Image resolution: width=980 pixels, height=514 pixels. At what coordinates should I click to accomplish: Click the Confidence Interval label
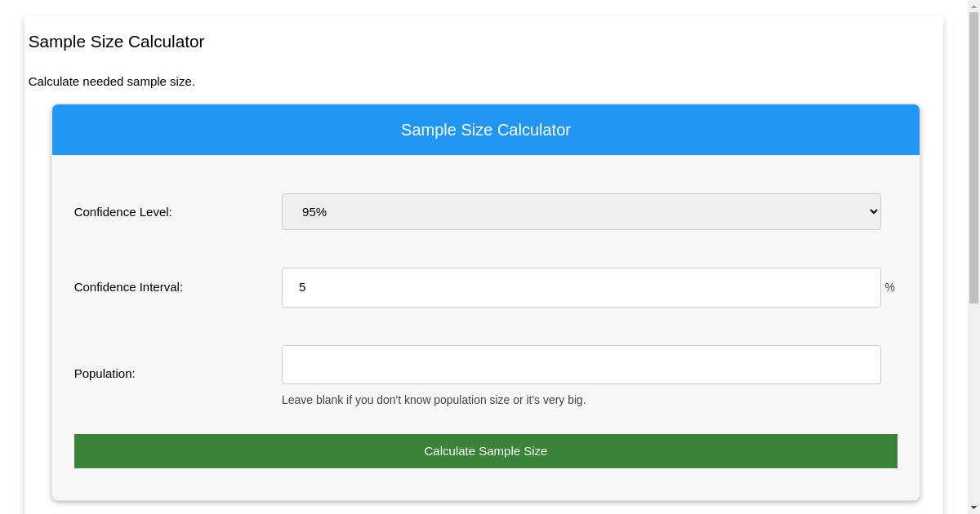point(128,287)
